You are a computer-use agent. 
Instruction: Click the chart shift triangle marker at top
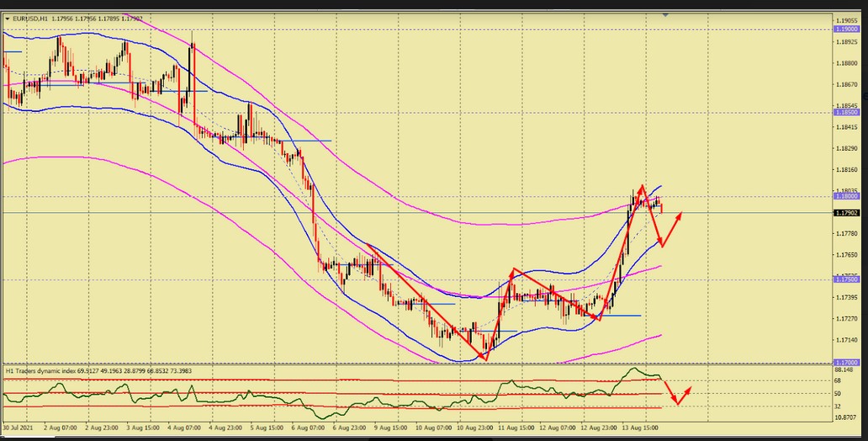[666, 14]
